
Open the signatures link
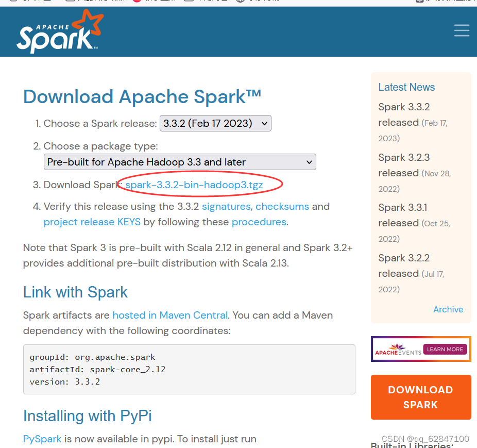click(x=226, y=207)
